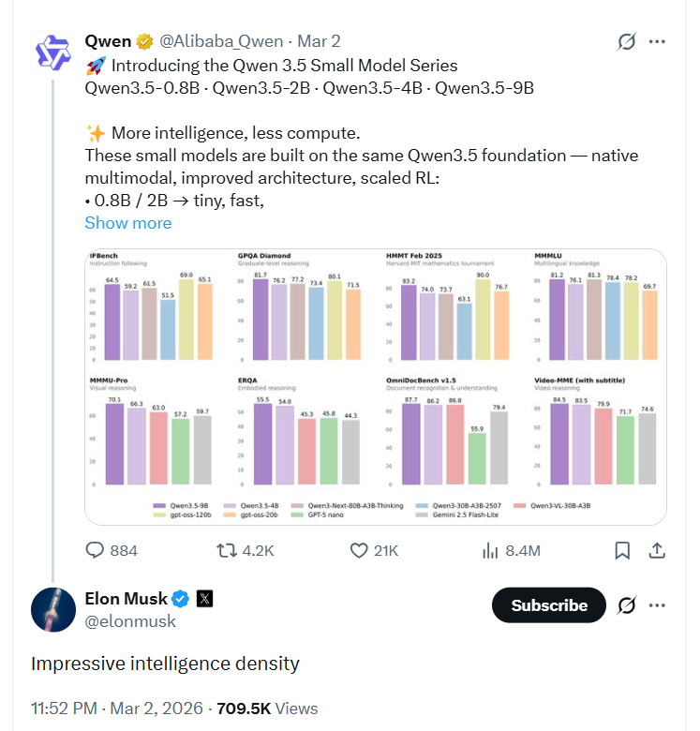Open the @Alibaba_Qwen handle link
Viewport: 700px width, 731px height.
tap(221, 41)
